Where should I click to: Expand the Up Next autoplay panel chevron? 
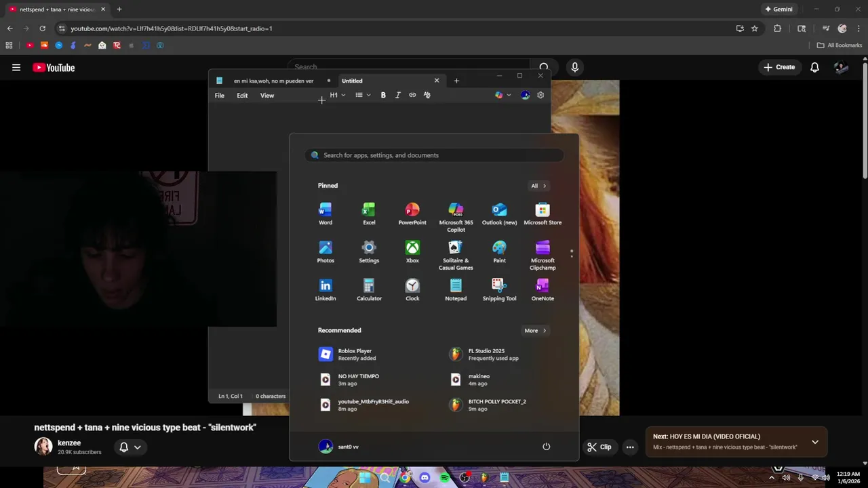pyautogui.click(x=815, y=442)
